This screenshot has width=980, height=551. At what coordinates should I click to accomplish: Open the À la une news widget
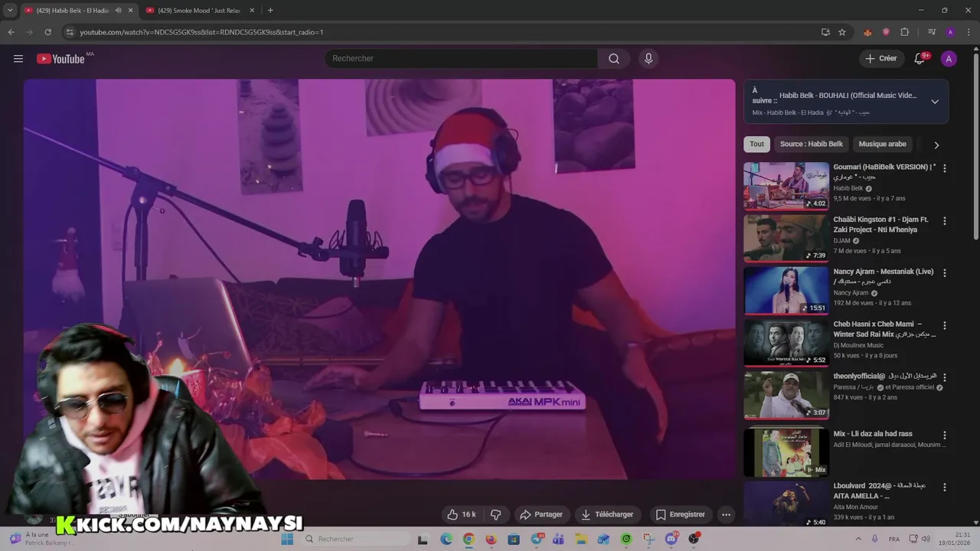[x=42, y=540]
